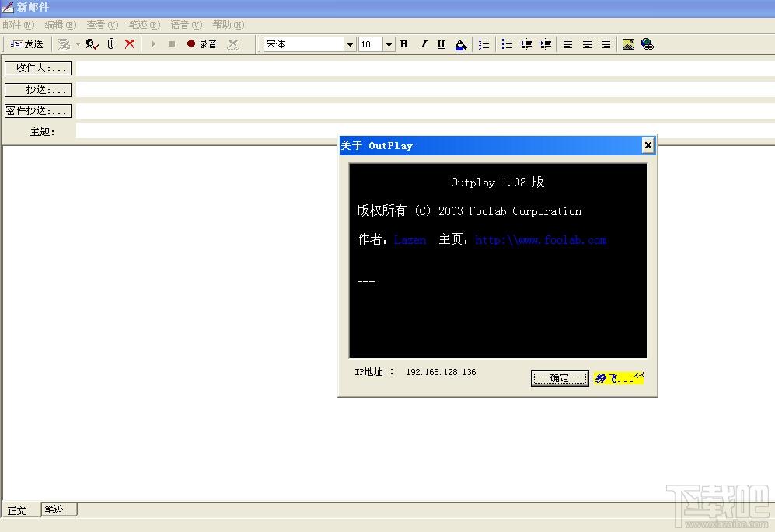Viewport: 775px width, 532px height.
Task: Click the yellow 纷飞 banner in About dialog
Action: 619,378
